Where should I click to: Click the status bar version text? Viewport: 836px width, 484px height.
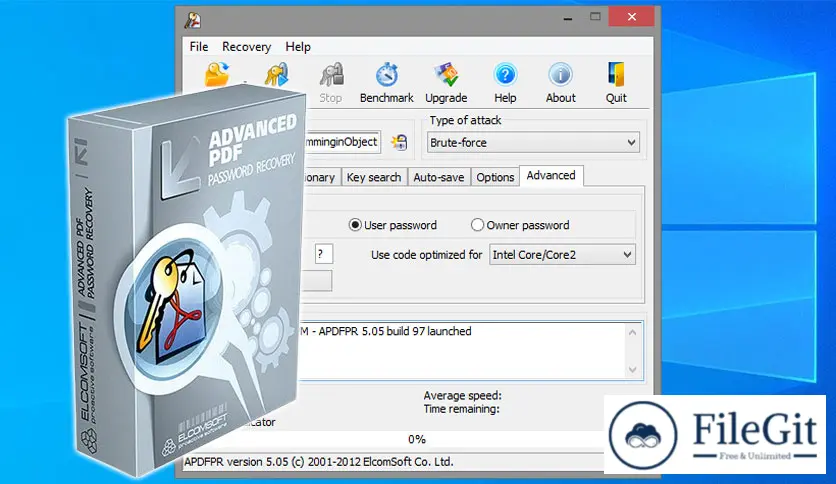click(319, 462)
